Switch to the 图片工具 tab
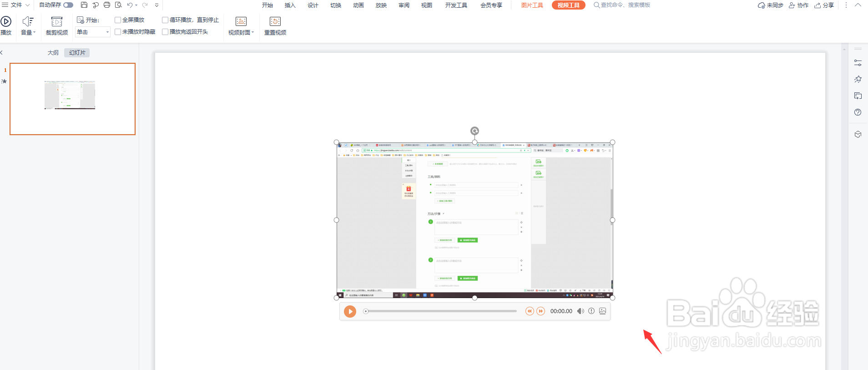868x370 pixels. pyautogui.click(x=532, y=5)
